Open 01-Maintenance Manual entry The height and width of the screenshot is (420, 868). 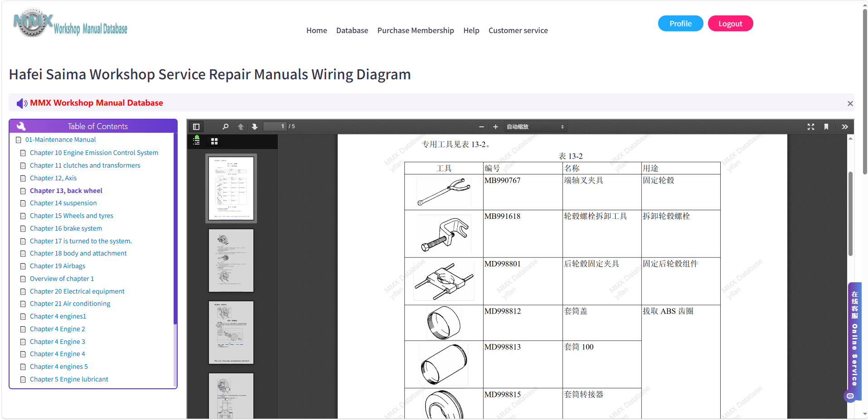(60, 140)
